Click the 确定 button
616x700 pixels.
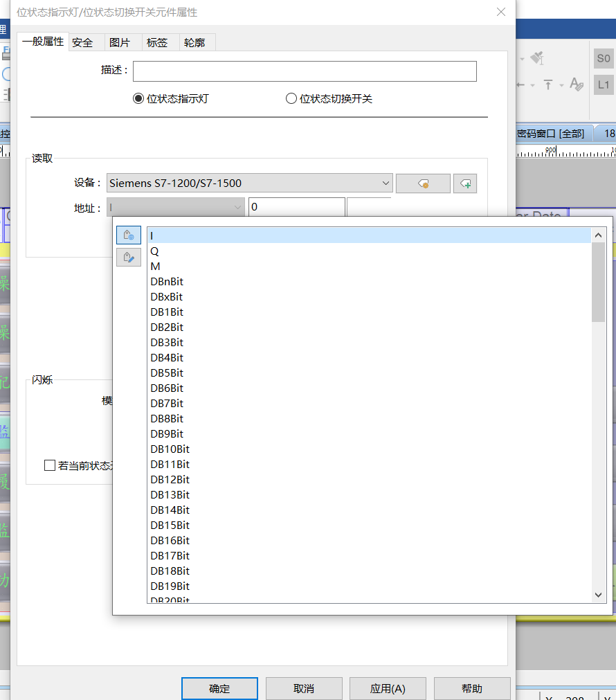tap(219, 688)
